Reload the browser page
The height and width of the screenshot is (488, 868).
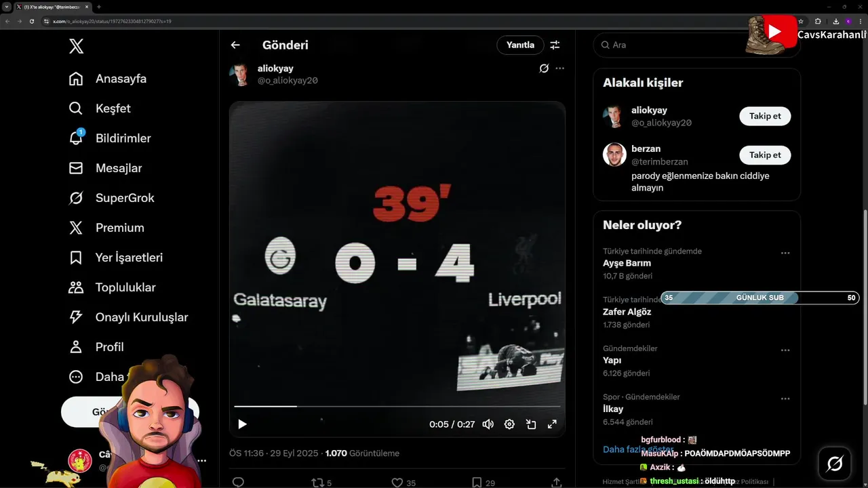(x=31, y=21)
